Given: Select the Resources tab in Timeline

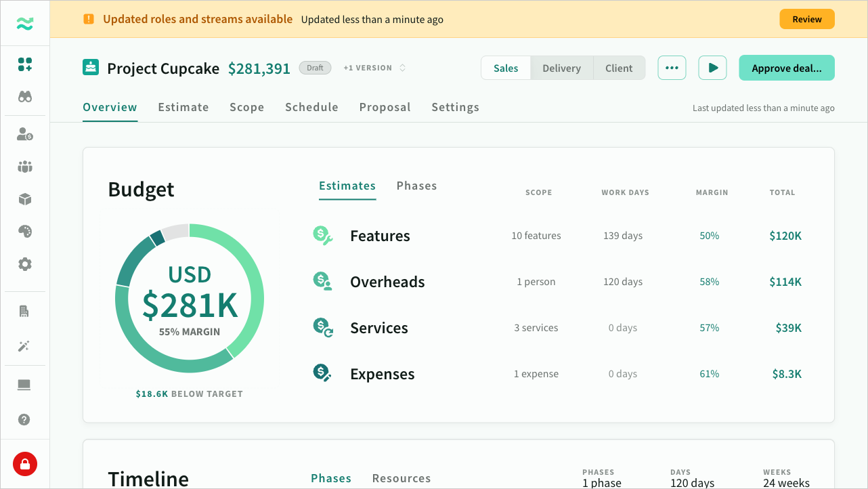Looking at the screenshot, I should (402, 478).
